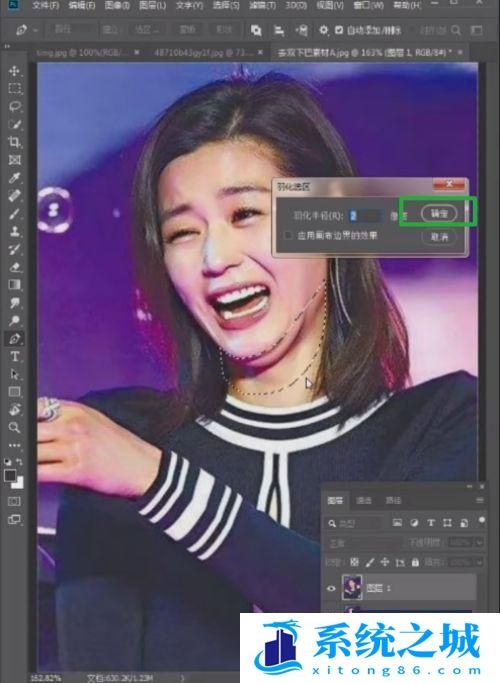The width and height of the screenshot is (500, 683).
Task: Click the feather radius input field
Action: [x=366, y=215]
